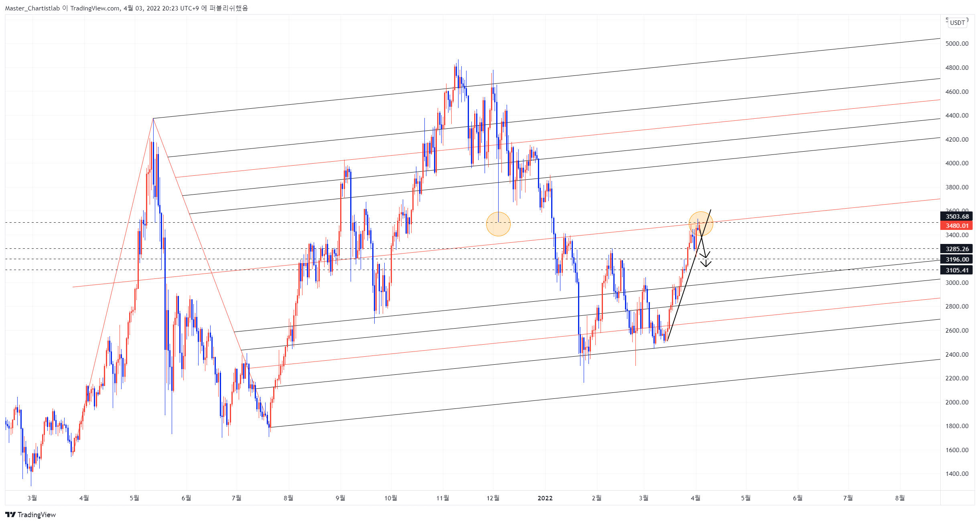Select the orange circle marker near December
The image size is (980, 524).
coord(498,224)
